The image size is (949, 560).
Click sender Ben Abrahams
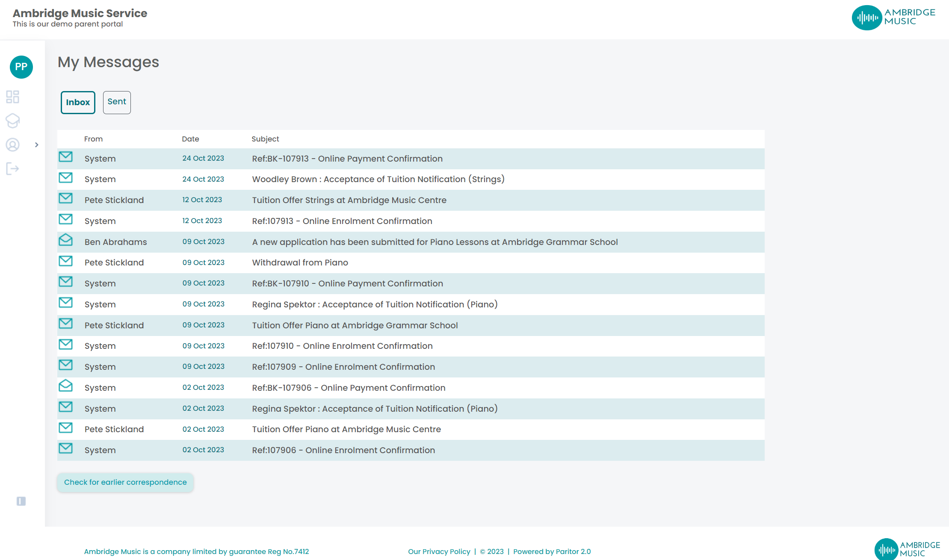tap(115, 242)
